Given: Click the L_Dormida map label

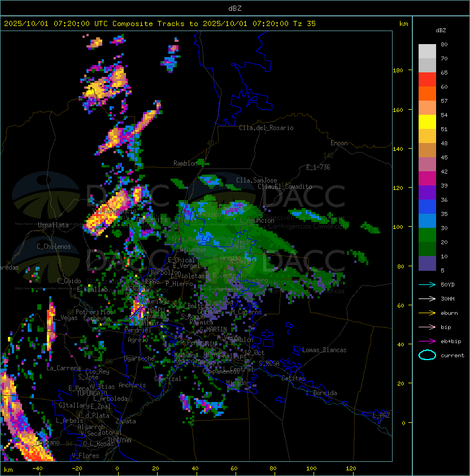Looking at the screenshot, I should pyautogui.click(x=321, y=393).
